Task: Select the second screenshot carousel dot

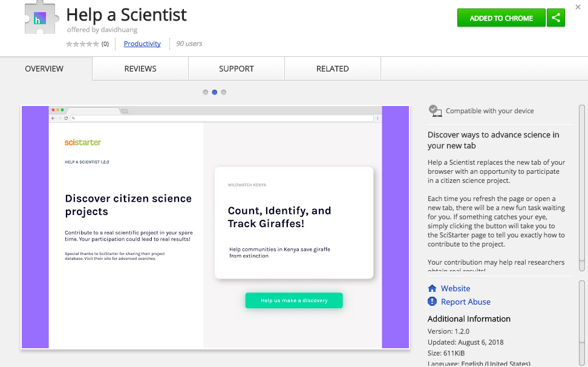Action: 215,92
